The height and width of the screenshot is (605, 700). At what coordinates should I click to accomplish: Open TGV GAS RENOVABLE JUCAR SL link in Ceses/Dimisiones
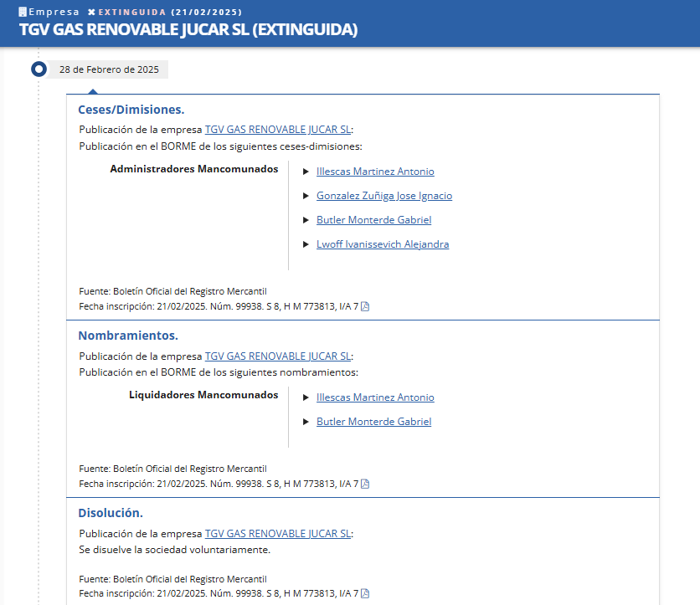click(278, 130)
